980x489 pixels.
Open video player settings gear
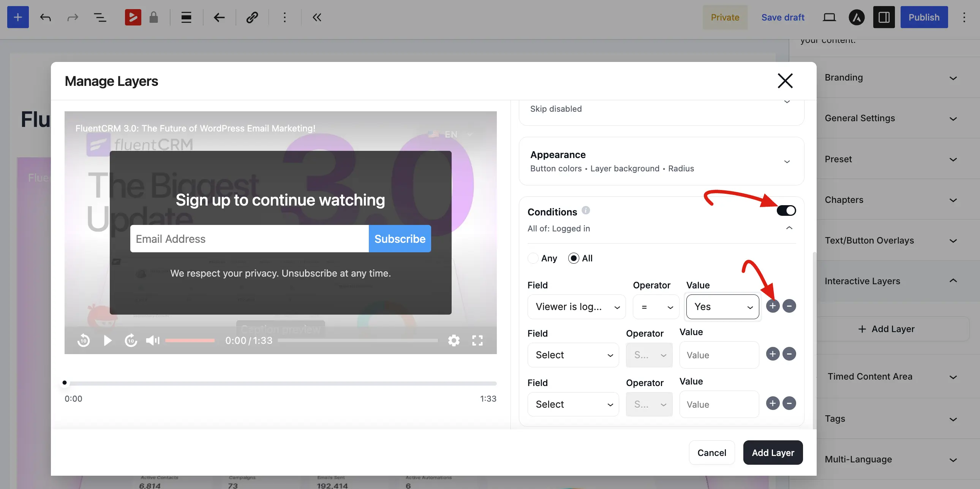(x=454, y=340)
